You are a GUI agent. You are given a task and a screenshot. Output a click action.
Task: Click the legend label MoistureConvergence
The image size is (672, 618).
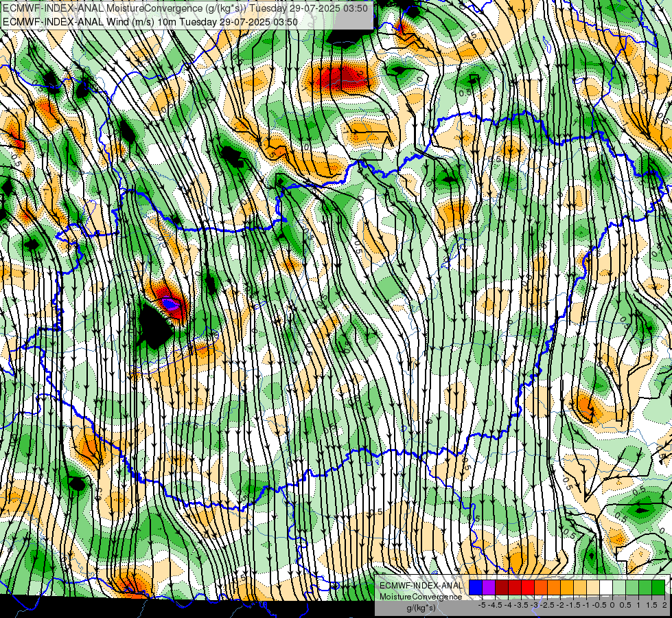tap(421, 597)
